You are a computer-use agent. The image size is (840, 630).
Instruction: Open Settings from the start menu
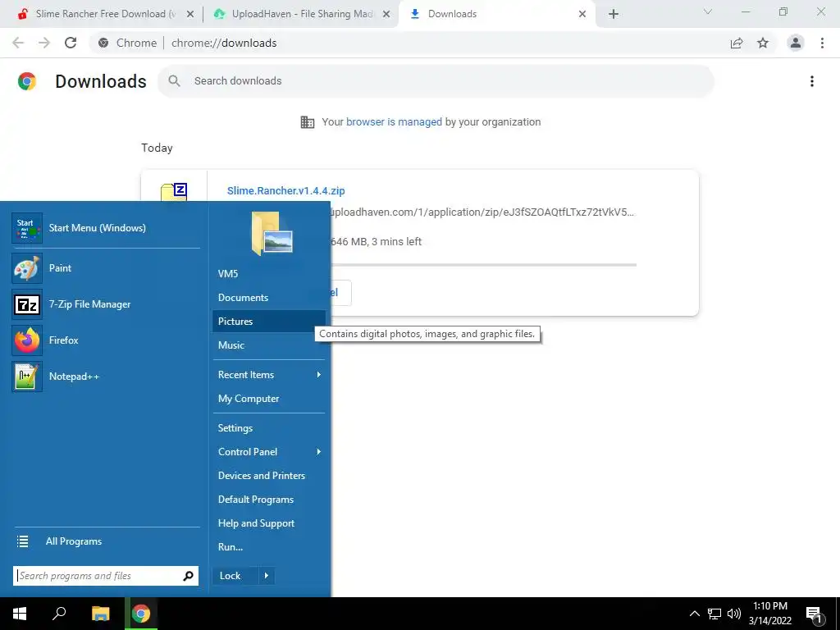(268, 428)
